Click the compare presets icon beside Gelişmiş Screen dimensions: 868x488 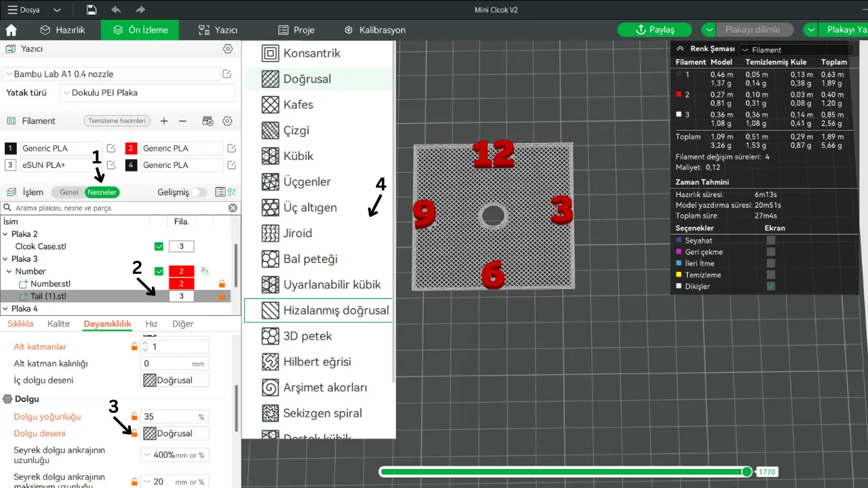pos(232,192)
